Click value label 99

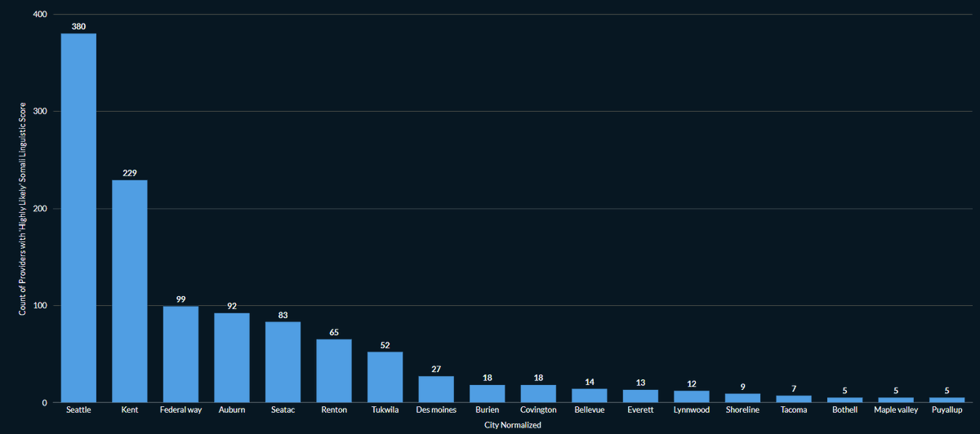click(180, 299)
